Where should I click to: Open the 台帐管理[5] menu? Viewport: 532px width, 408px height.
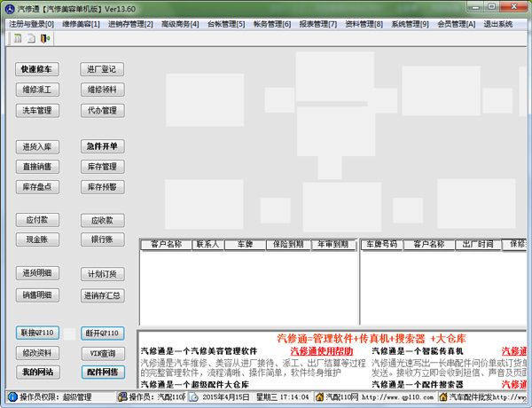(x=226, y=24)
